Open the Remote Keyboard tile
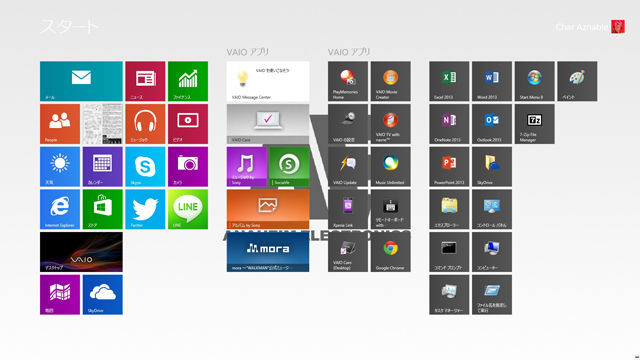This screenshot has height=360, width=640. click(391, 209)
